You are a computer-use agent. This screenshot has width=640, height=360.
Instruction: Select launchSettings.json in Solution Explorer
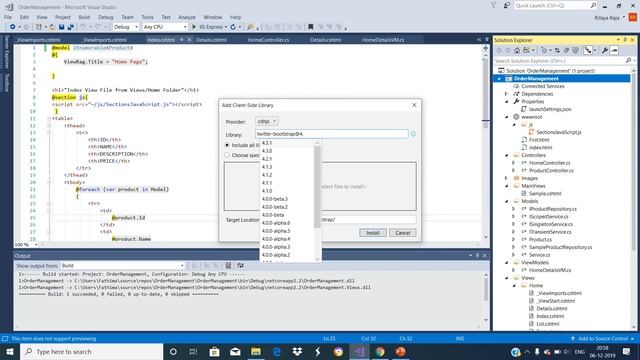[549, 109]
